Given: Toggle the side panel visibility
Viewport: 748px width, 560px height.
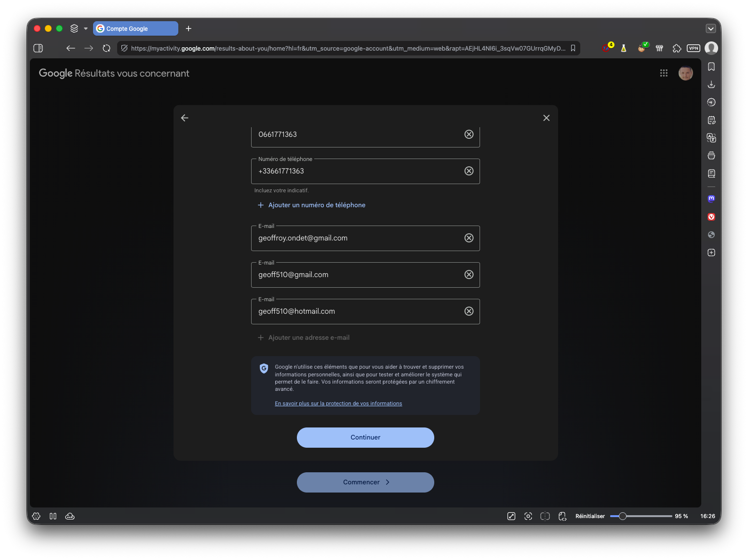Looking at the screenshot, I should coord(38,48).
